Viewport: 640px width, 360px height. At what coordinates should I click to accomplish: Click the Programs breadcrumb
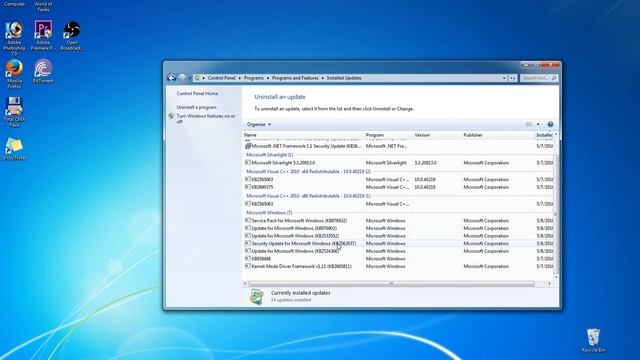(254, 78)
